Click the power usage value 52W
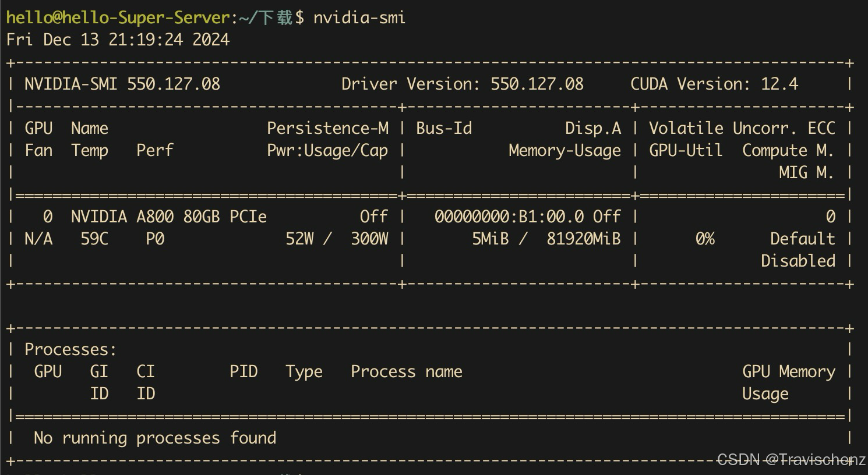The height and width of the screenshot is (475, 868). pyautogui.click(x=299, y=239)
